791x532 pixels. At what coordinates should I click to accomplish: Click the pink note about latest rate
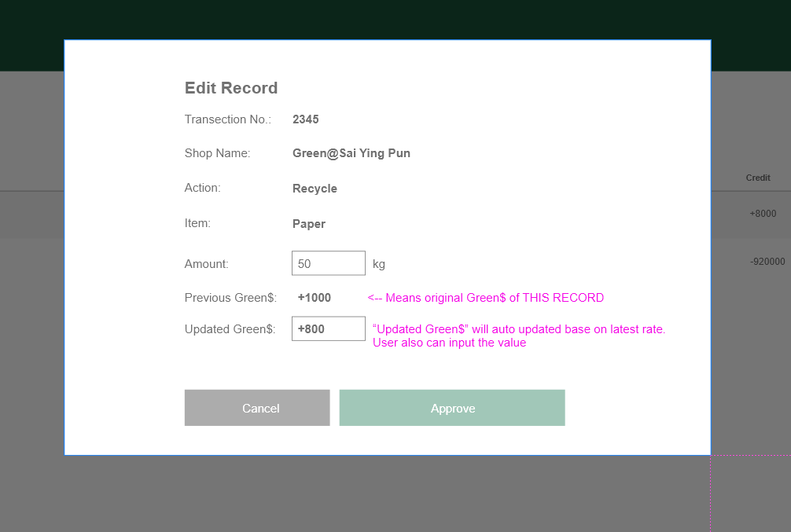(x=519, y=336)
